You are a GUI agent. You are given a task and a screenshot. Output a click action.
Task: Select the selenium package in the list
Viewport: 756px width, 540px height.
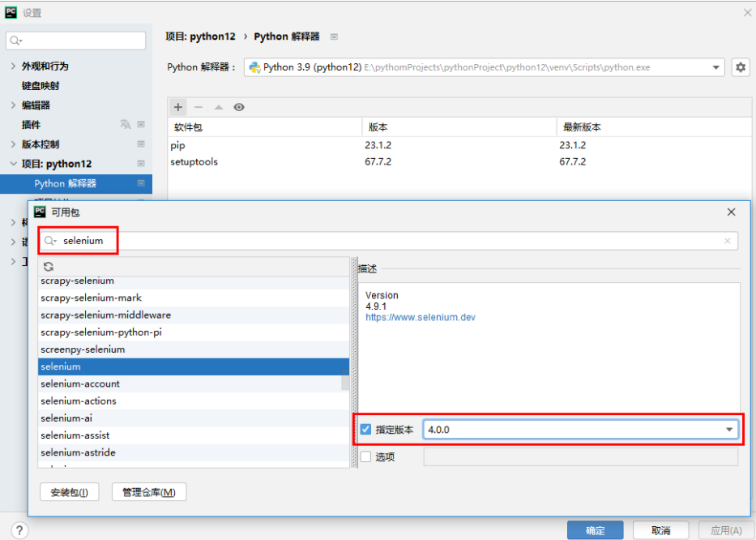coord(194,366)
